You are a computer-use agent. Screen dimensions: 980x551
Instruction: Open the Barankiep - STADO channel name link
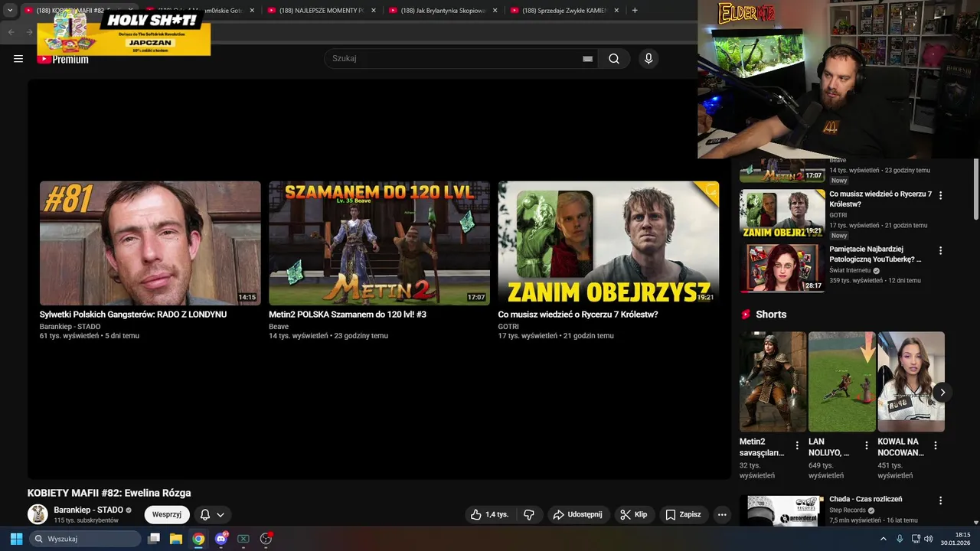[x=89, y=510]
